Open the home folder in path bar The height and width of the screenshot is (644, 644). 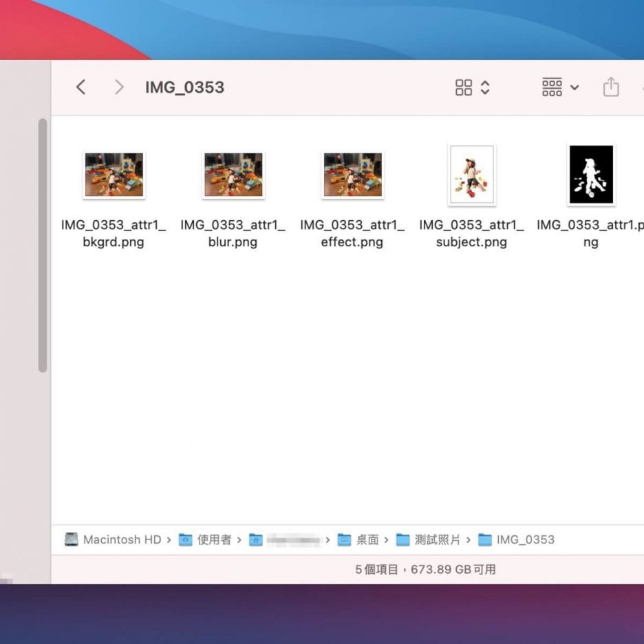tap(286, 539)
